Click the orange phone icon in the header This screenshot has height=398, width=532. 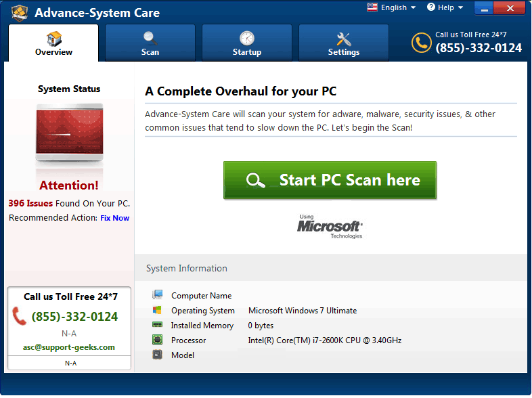tap(421, 43)
